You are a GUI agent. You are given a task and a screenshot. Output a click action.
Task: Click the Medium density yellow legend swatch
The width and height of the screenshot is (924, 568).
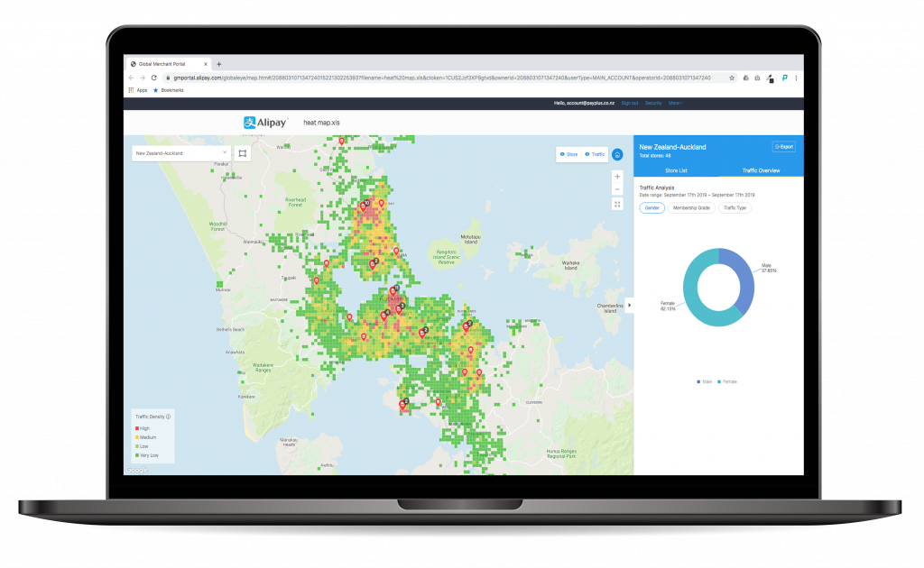pyautogui.click(x=137, y=437)
